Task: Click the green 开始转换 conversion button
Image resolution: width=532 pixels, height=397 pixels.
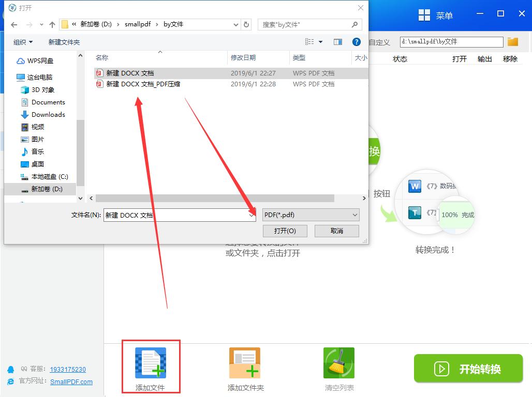Action: click(467, 369)
